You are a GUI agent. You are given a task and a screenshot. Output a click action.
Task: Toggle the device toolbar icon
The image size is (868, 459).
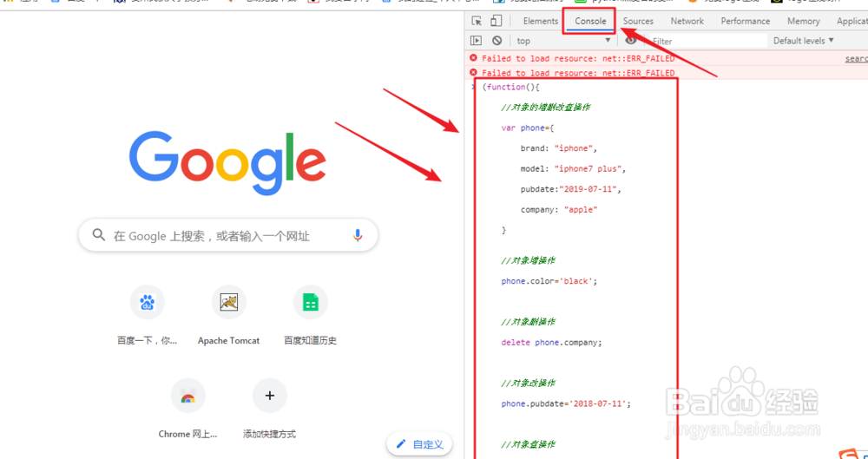496,21
